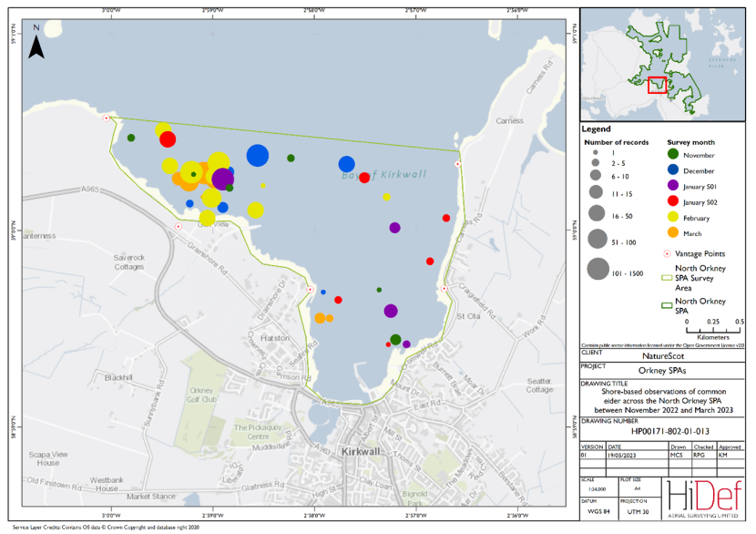756x534 pixels.
Task: Click the Hatston label
Action: point(275,338)
